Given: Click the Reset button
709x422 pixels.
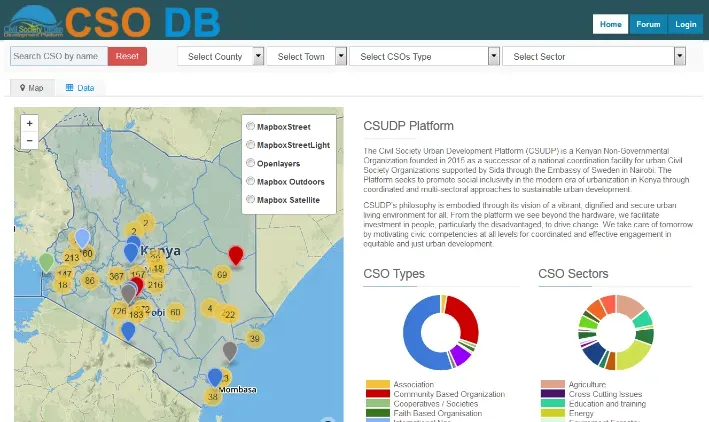Looking at the screenshot, I should (x=127, y=56).
